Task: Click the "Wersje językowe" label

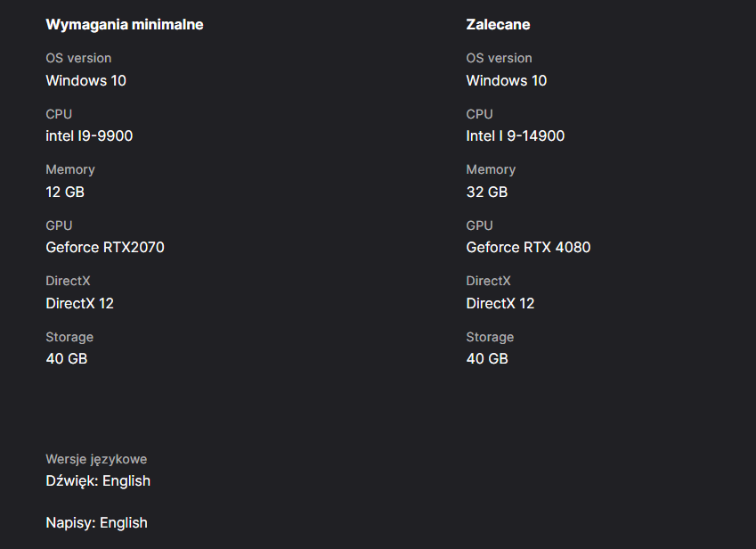Action: coord(96,459)
